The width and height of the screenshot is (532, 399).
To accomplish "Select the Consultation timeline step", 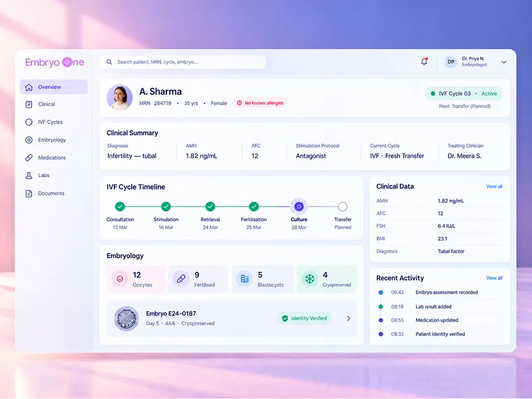I will coord(120,207).
